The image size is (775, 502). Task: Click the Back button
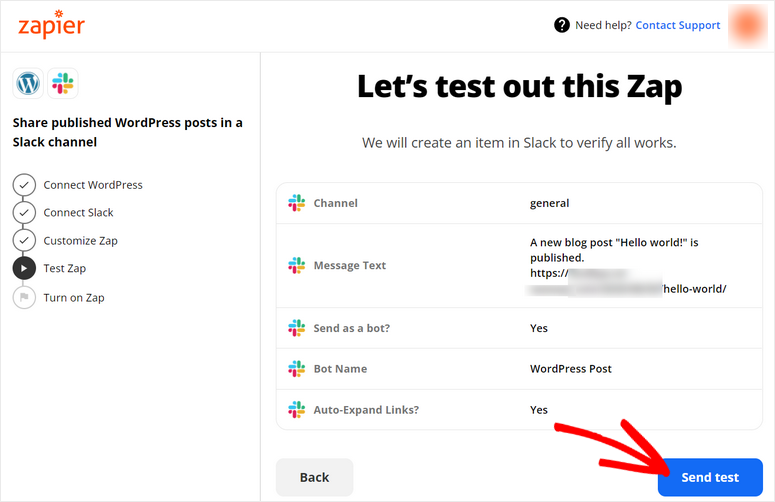point(314,478)
